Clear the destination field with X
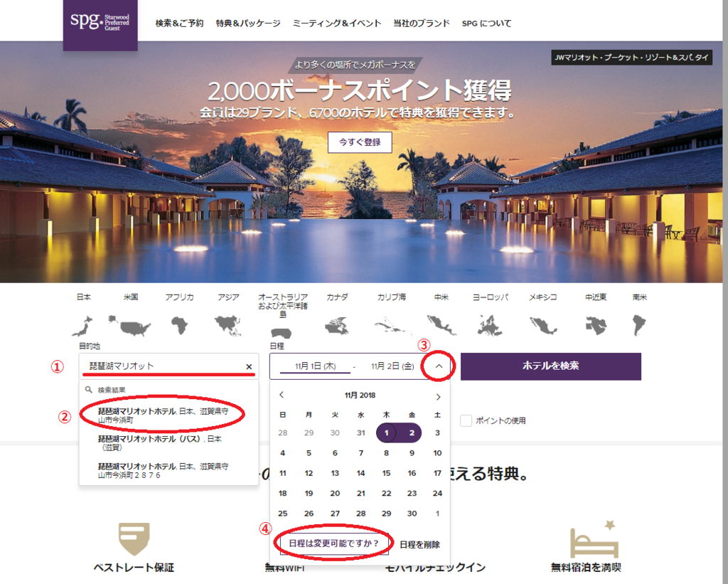728x584 pixels. pyautogui.click(x=250, y=366)
